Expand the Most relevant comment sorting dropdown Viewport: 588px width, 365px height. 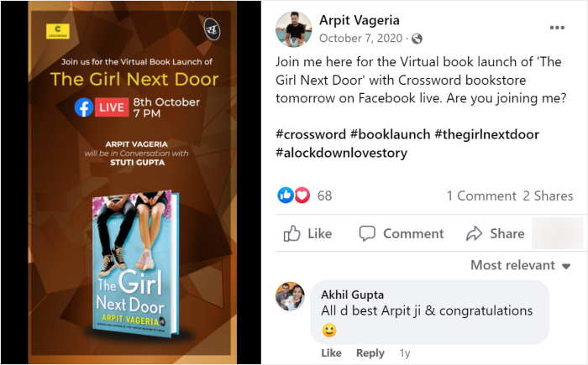click(521, 265)
